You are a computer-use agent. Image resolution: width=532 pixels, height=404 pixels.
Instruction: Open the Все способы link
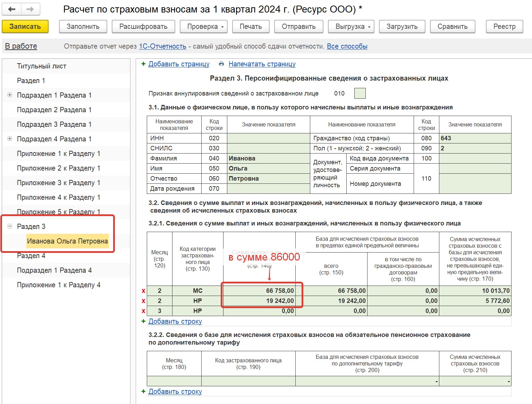(x=347, y=46)
